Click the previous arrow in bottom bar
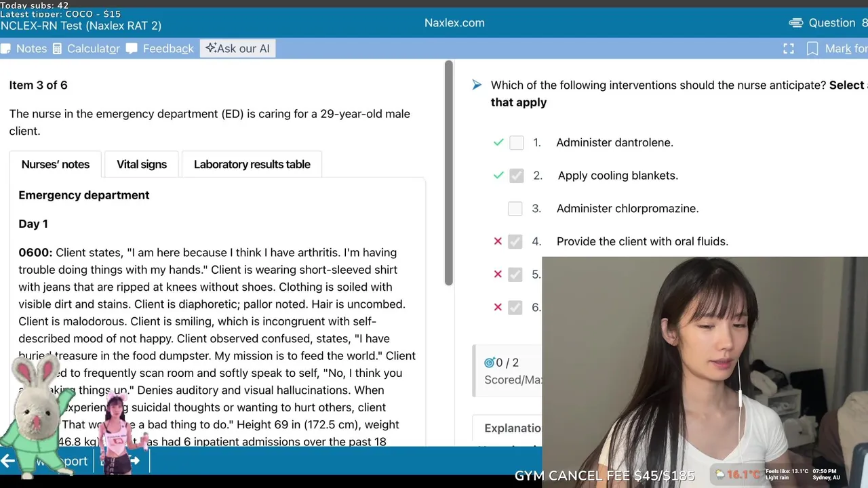The width and height of the screenshot is (868, 488). click(7, 461)
